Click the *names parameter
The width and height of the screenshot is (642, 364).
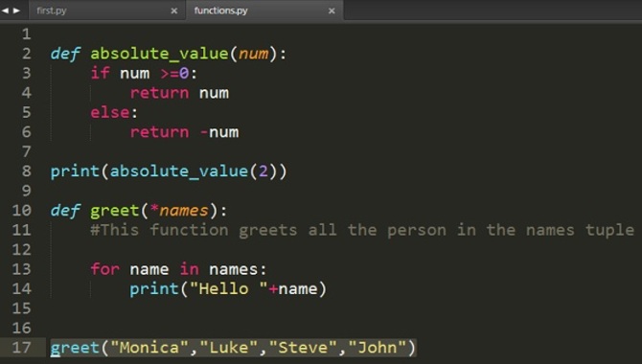179,211
